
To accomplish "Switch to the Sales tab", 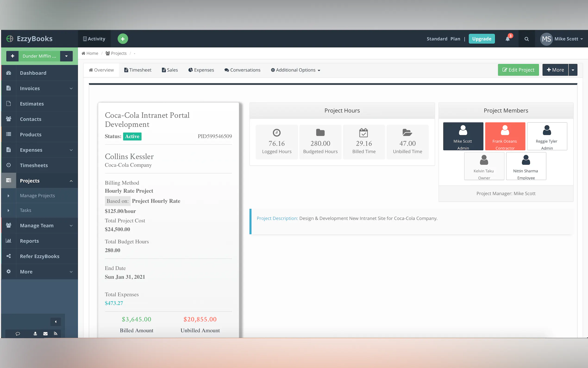I will coord(170,70).
